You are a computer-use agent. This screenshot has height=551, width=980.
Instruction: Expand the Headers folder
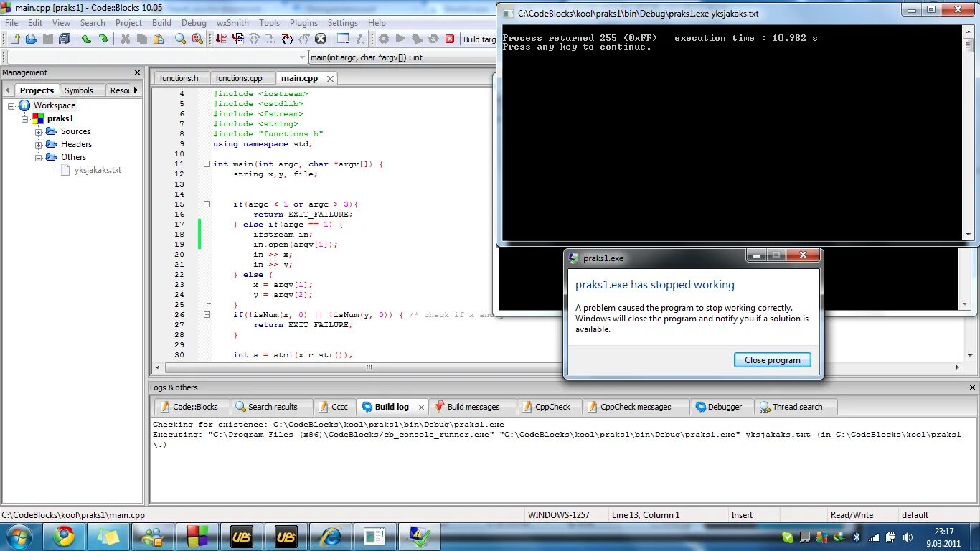39,144
